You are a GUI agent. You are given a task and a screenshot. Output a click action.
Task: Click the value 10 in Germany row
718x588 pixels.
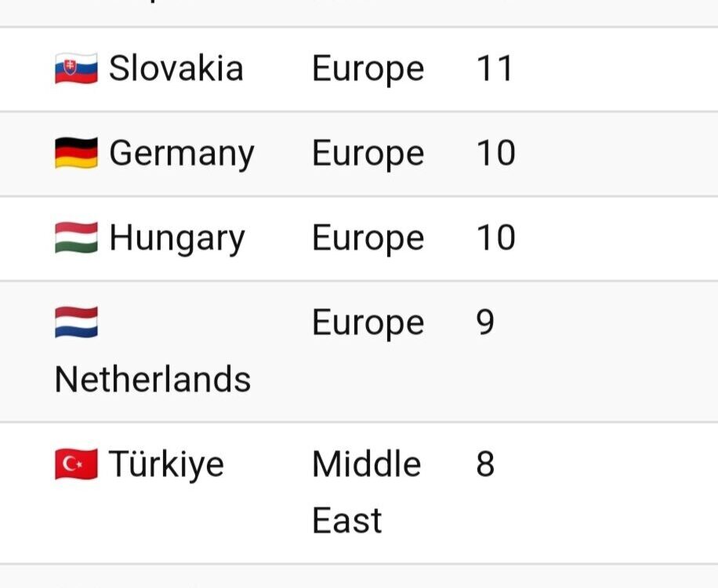click(x=496, y=153)
